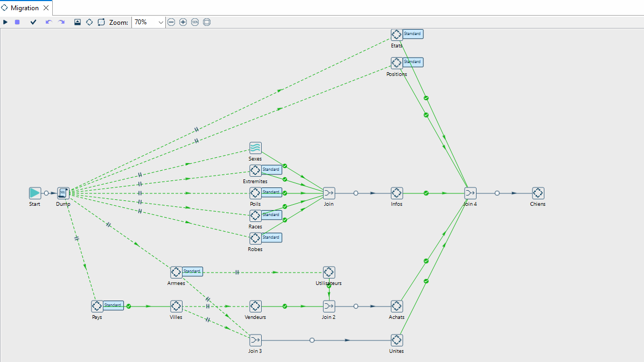Viewport: 644px width, 362px height.
Task: Click the Join 4 merge node
Action: (x=470, y=193)
